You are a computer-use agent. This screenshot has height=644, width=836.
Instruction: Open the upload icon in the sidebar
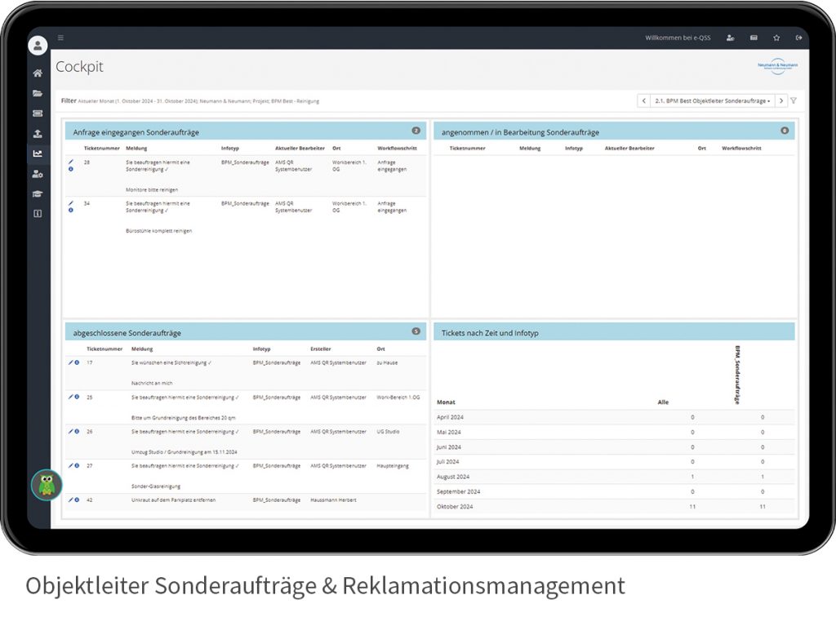click(36, 133)
